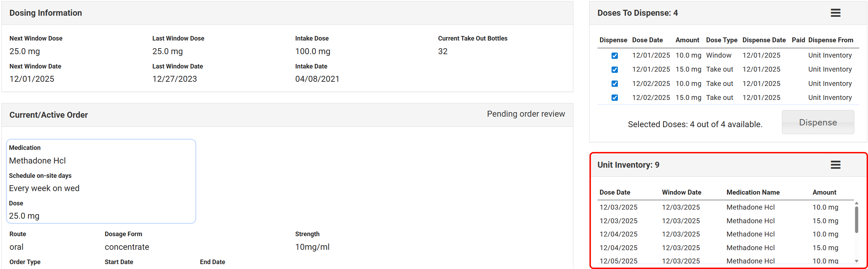
Task: Uncheck the 12/01/2025 15.0 mg Take out dose
Action: 615,70
